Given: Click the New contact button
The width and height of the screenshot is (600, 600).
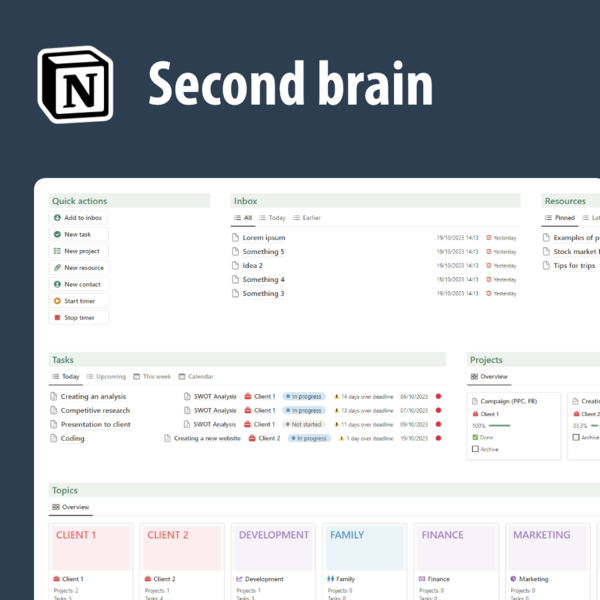Looking at the screenshot, I should [79, 284].
